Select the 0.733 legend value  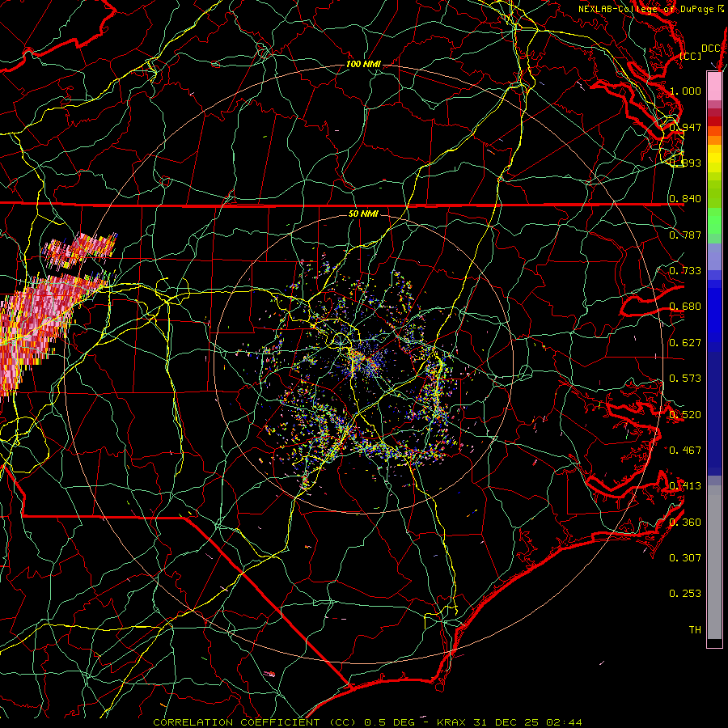pos(685,271)
